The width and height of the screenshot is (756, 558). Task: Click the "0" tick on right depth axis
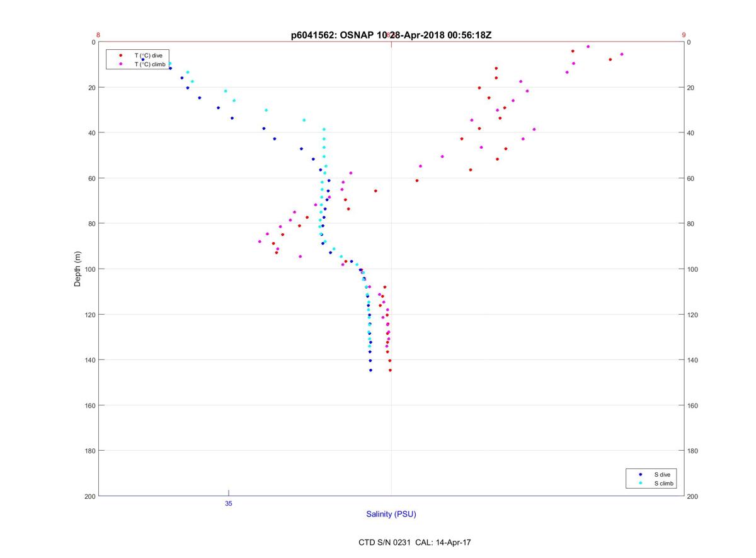689,42
